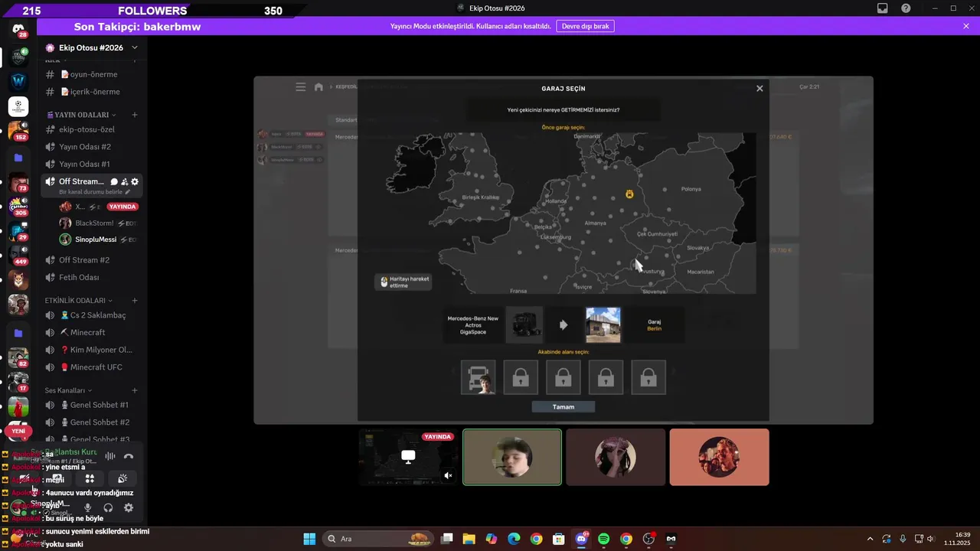Open Microsoft Store from the taskbar
Viewport: 980px width, 551px height.
tap(559, 539)
